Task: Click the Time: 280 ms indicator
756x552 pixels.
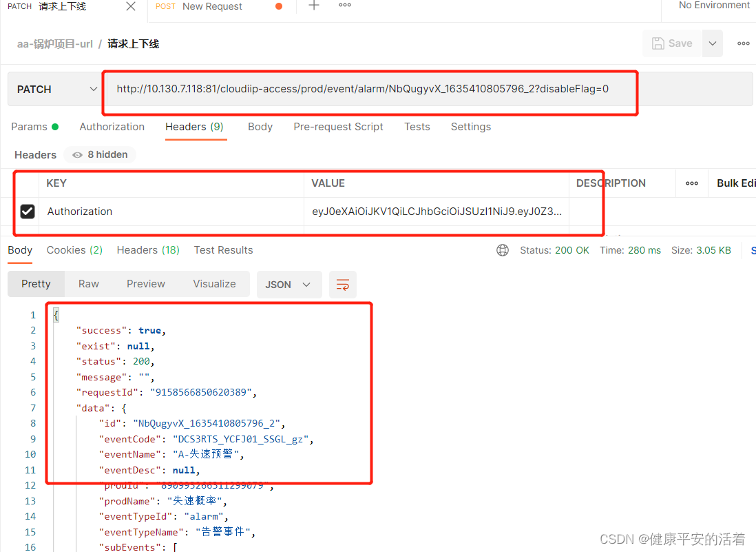Action: (630, 250)
